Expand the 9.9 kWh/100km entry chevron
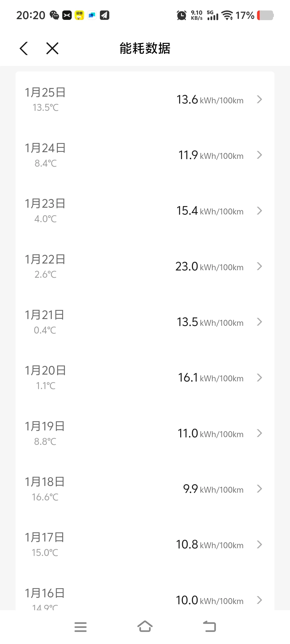This screenshot has height=644, width=290. coord(259,489)
